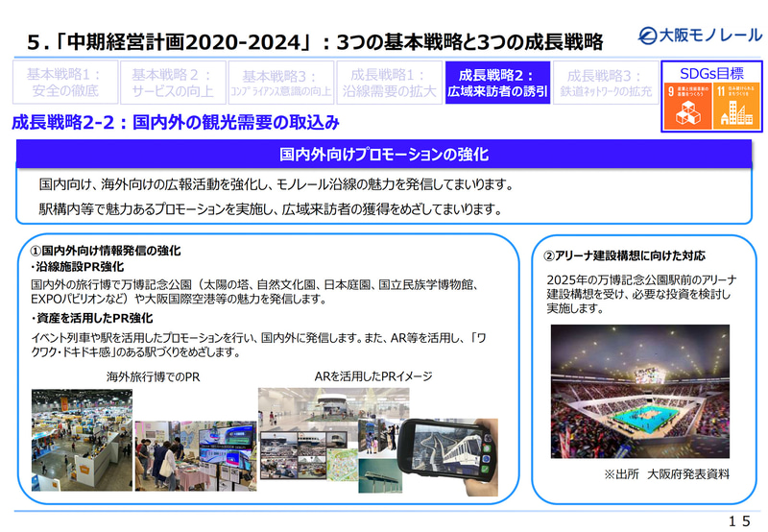Image resolution: width=768 pixels, height=532 pixels.
Task: Click the caption ARを活用したPRイメージ
Action: pos(373,376)
